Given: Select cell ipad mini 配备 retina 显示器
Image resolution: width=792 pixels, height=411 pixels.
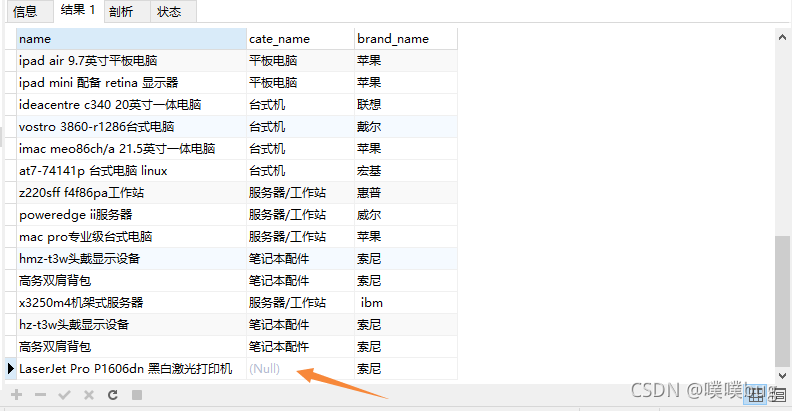Looking at the screenshot, I should pyautogui.click(x=131, y=83).
